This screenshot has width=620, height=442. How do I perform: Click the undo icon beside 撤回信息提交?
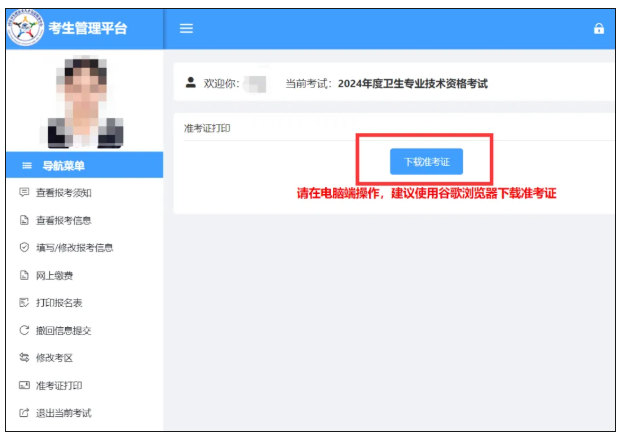click(x=24, y=331)
